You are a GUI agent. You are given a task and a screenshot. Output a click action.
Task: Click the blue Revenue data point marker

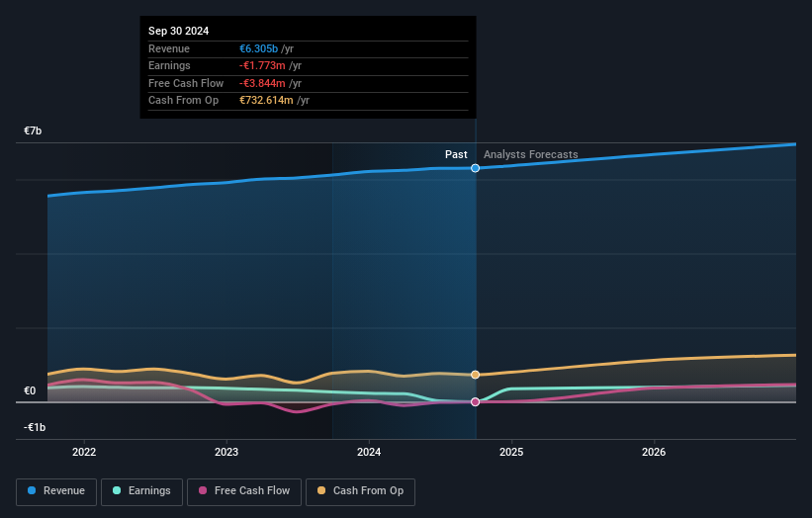(475, 168)
